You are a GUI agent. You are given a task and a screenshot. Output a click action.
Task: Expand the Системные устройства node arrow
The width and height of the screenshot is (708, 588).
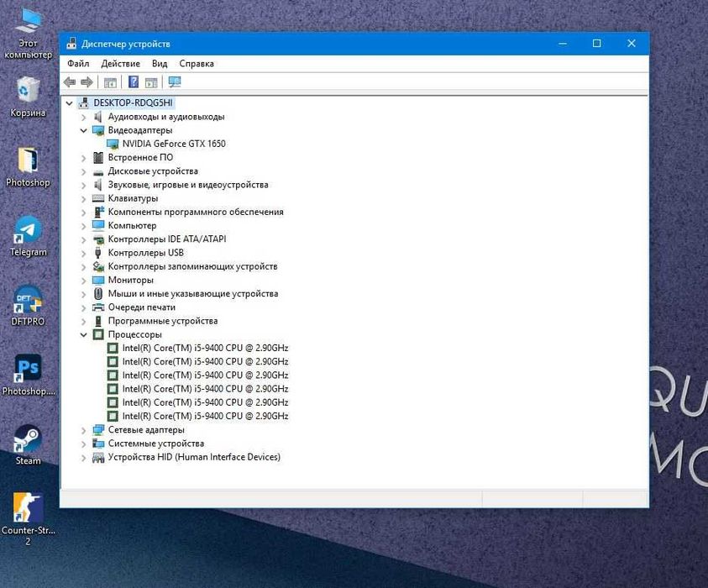coord(83,444)
